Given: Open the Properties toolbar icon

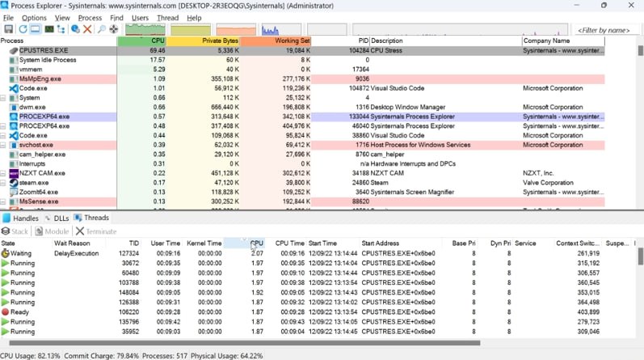Looking at the screenshot, I should coord(75,29).
